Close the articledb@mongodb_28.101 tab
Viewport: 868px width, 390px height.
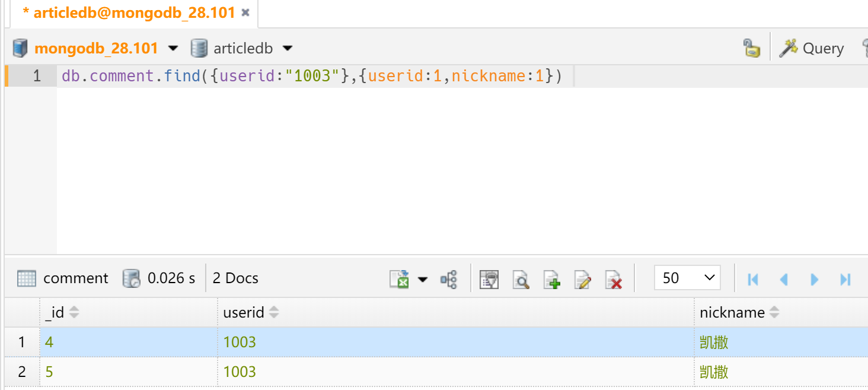[245, 12]
